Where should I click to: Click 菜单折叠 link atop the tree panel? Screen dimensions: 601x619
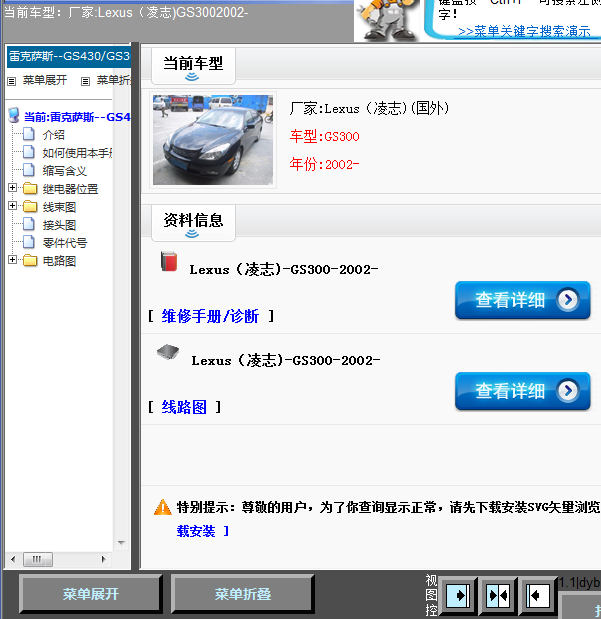(114, 80)
